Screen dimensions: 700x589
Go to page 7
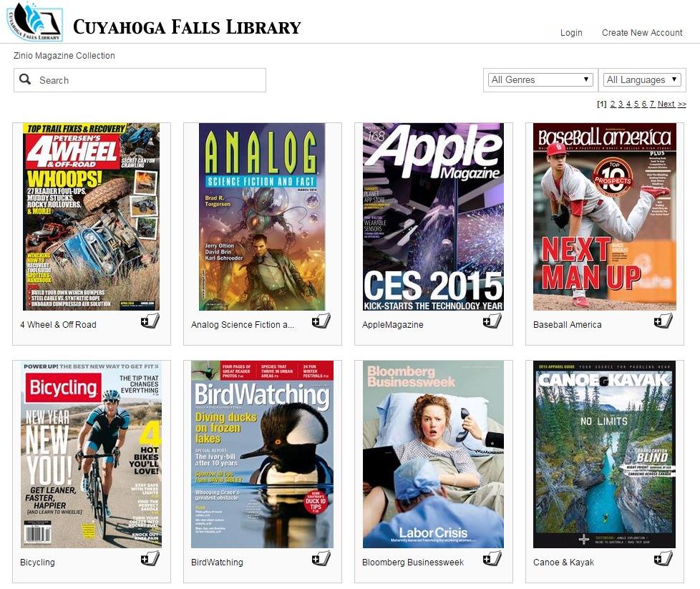click(x=652, y=104)
